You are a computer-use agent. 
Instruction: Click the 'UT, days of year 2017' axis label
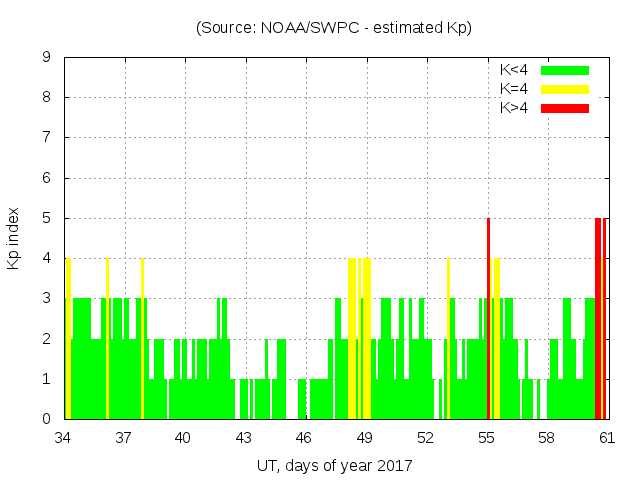(334, 466)
